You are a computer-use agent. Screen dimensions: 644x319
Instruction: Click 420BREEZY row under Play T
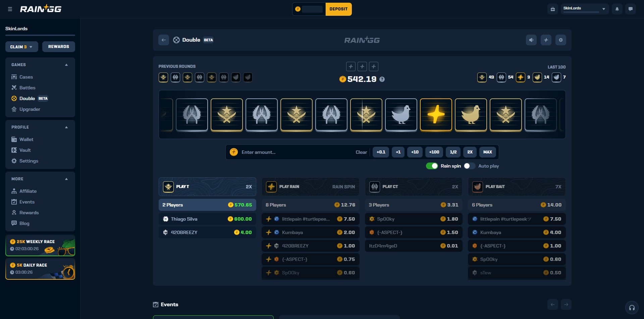[x=207, y=232]
